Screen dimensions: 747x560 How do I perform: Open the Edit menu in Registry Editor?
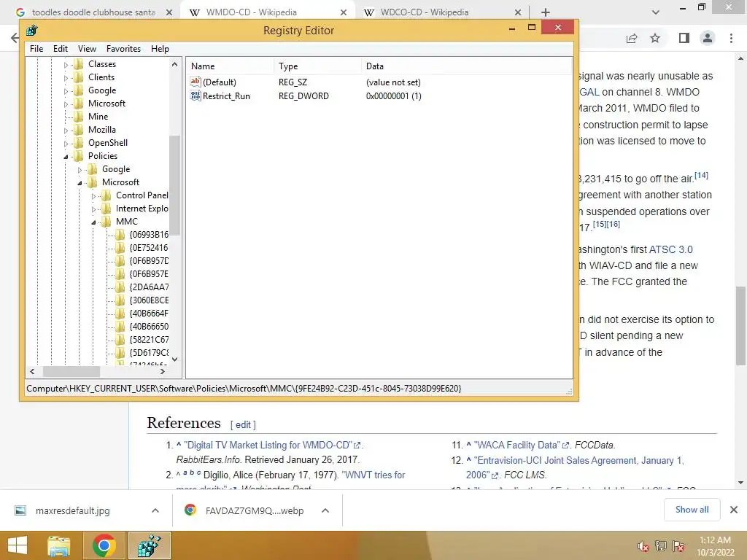[60, 49]
